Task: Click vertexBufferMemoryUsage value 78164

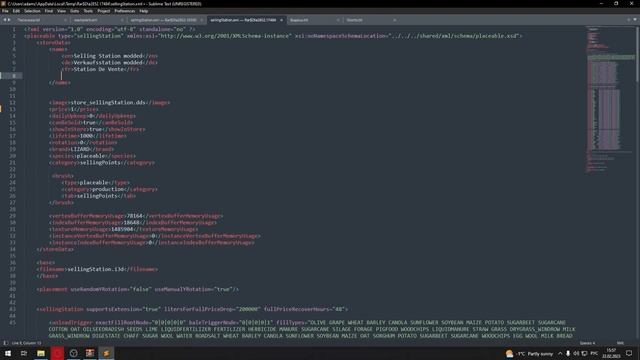Action: [x=135, y=216]
